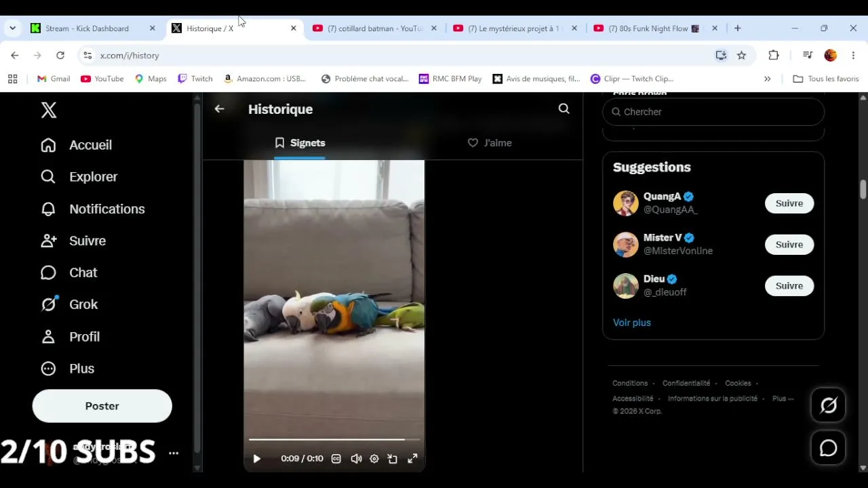This screenshot has width=868, height=488.
Task: Switch to the J'aime tab
Action: pos(490,143)
